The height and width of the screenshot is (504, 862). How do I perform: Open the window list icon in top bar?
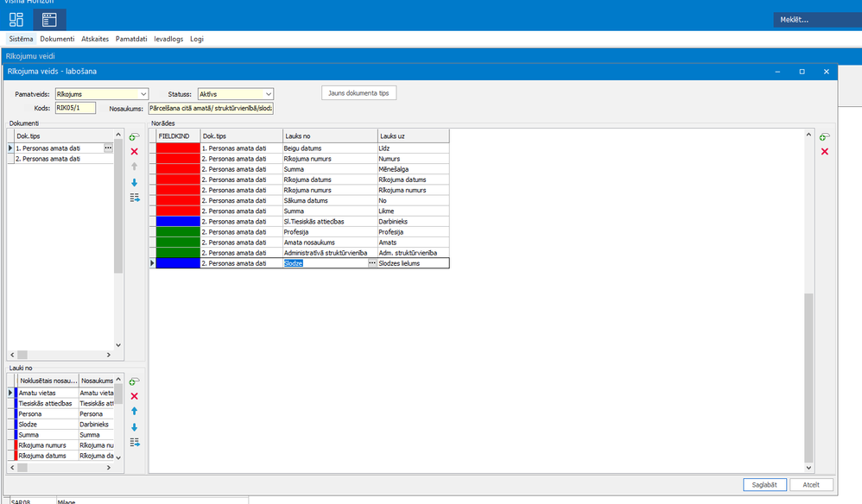[x=49, y=20]
